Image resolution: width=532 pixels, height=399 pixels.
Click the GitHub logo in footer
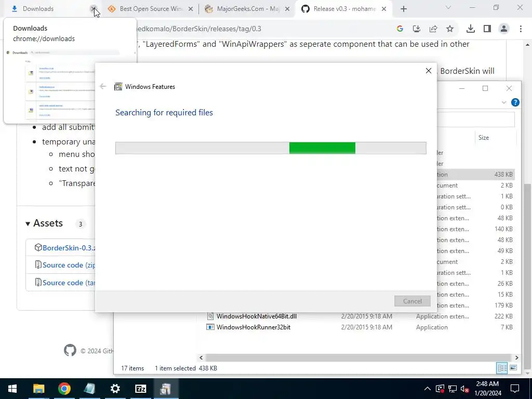[70, 351]
